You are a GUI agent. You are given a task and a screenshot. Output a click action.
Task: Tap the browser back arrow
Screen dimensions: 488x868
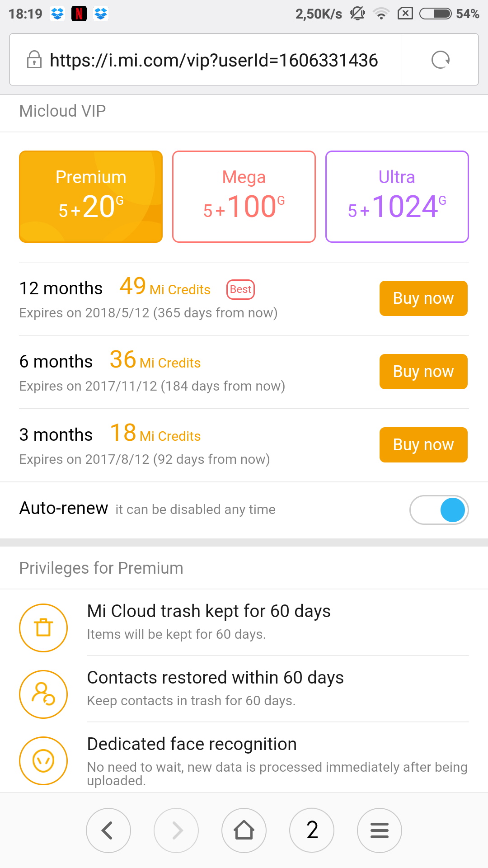click(108, 830)
